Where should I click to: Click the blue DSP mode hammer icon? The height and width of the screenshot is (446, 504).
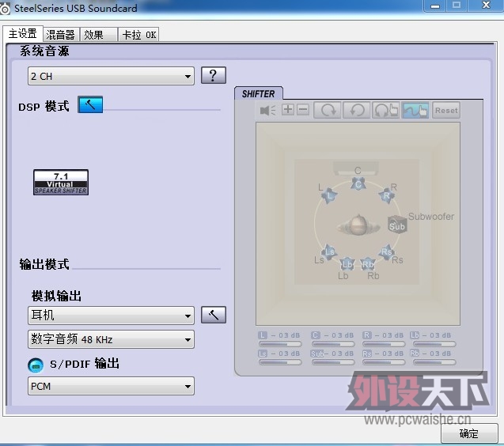90,104
